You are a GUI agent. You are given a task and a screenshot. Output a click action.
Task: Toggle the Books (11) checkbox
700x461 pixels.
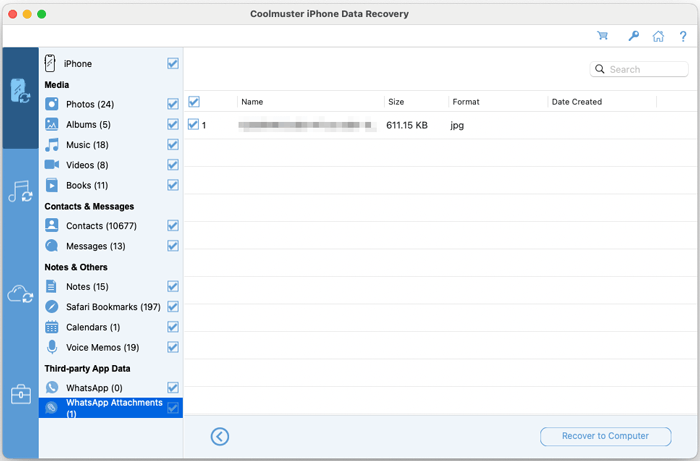pos(173,185)
